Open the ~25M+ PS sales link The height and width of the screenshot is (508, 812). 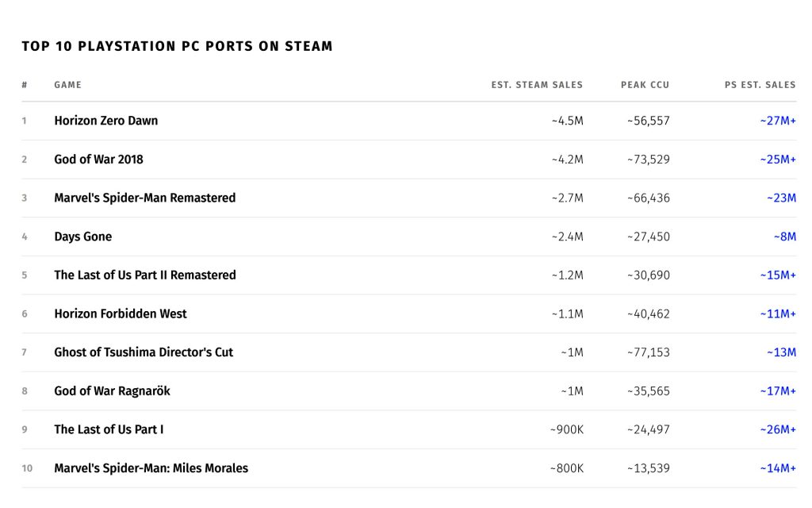click(777, 160)
